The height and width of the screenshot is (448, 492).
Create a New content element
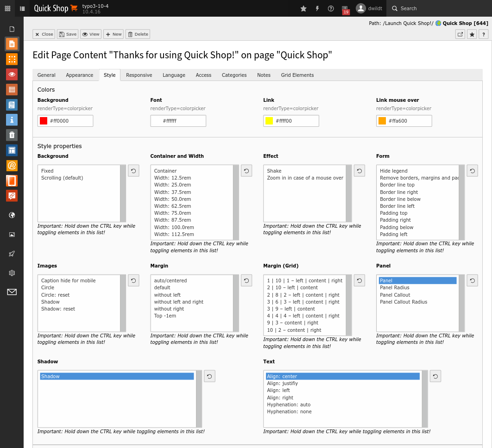(x=114, y=34)
